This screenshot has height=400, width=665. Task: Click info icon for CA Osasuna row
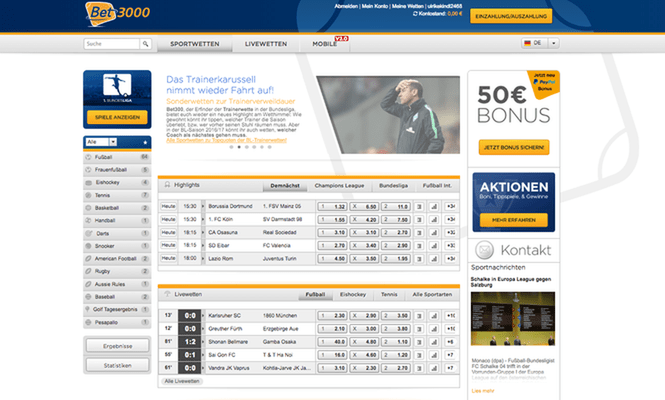419,233
